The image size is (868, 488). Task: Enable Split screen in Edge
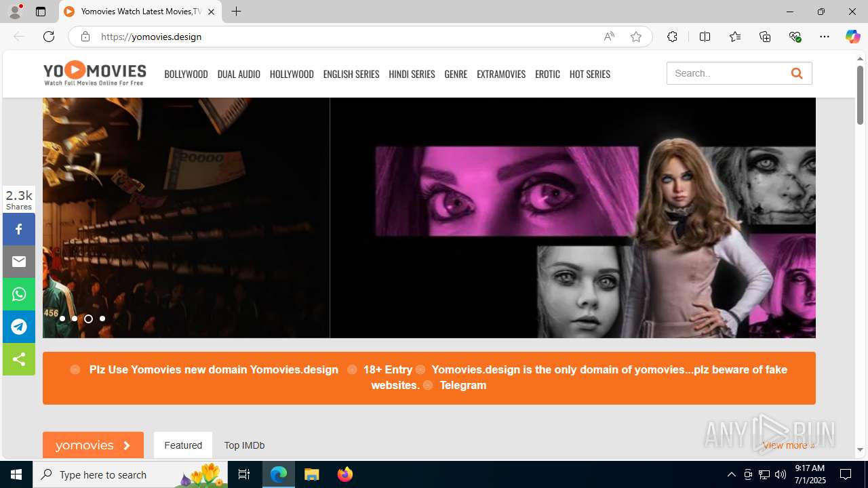pyautogui.click(x=705, y=37)
